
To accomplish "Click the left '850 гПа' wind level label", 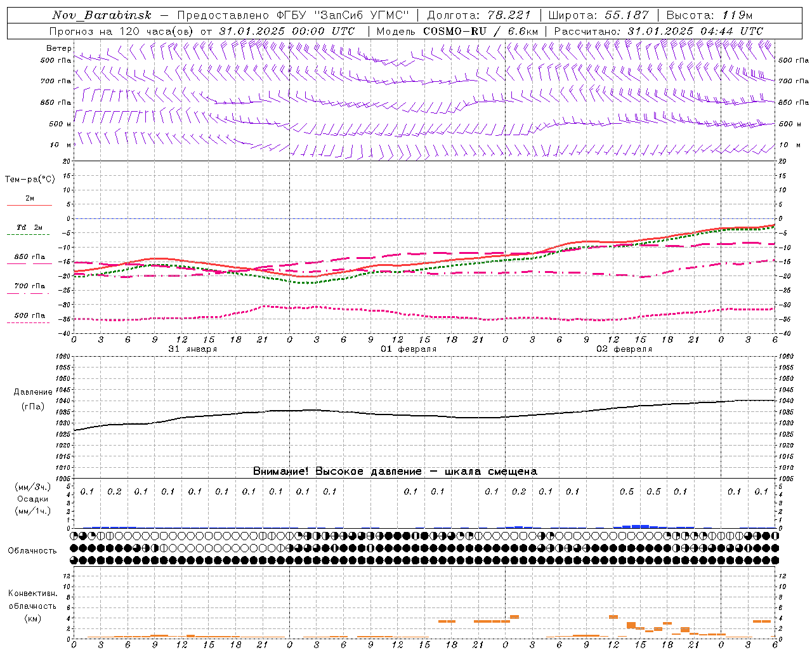I will tap(56, 102).
